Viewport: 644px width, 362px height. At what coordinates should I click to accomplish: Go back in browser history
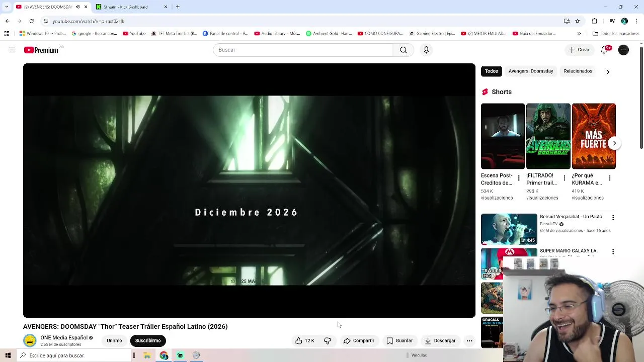pyautogui.click(x=7, y=21)
